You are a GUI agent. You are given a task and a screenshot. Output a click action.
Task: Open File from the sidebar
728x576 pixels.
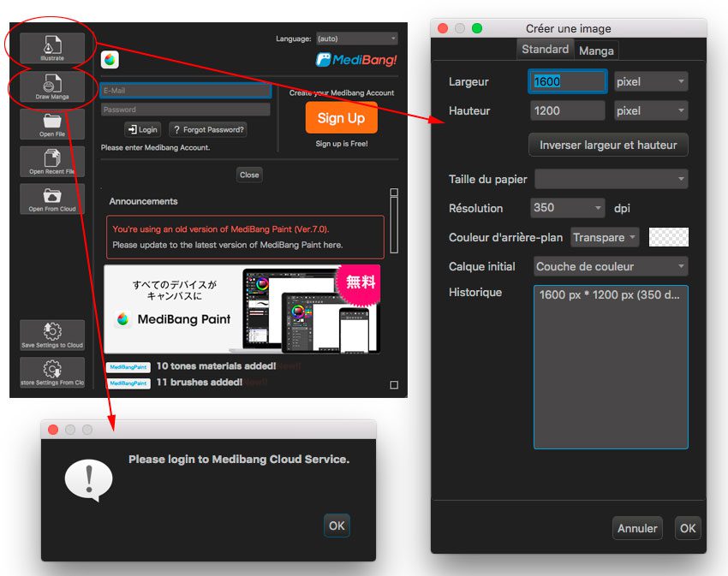point(52,124)
